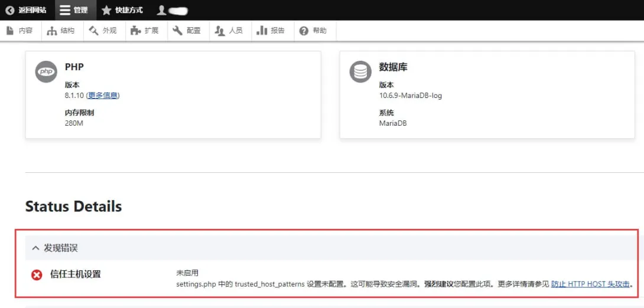This screenshot has height=308, width=644.
Task: Open the 报告 admin menu
Action: click(278, 31)
